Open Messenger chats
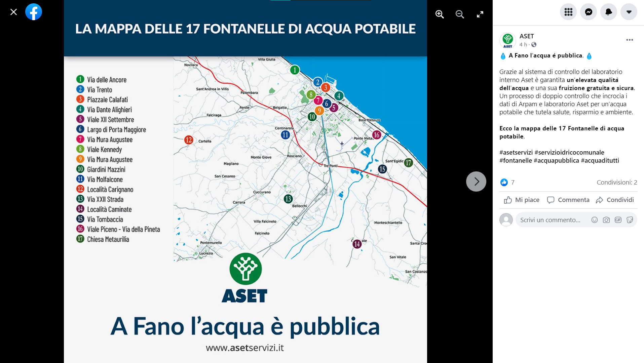Image resolution: width=644 pixels, height=363 pixels. coord(589,12)
